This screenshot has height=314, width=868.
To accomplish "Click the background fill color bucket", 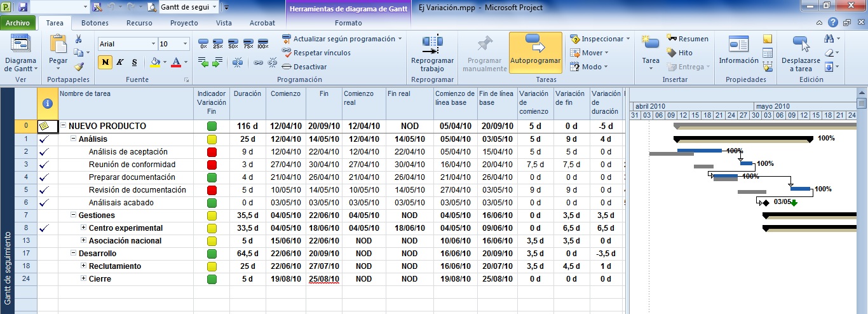I will [x=154, y=62].
